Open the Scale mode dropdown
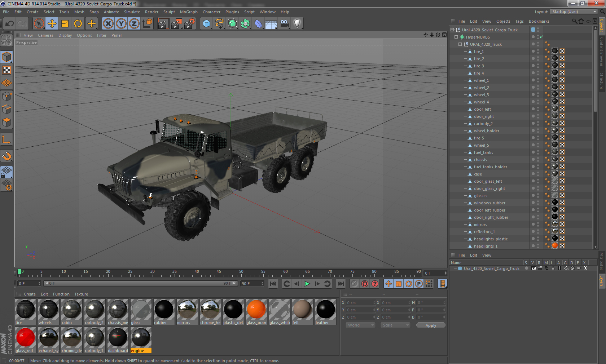 395,325
